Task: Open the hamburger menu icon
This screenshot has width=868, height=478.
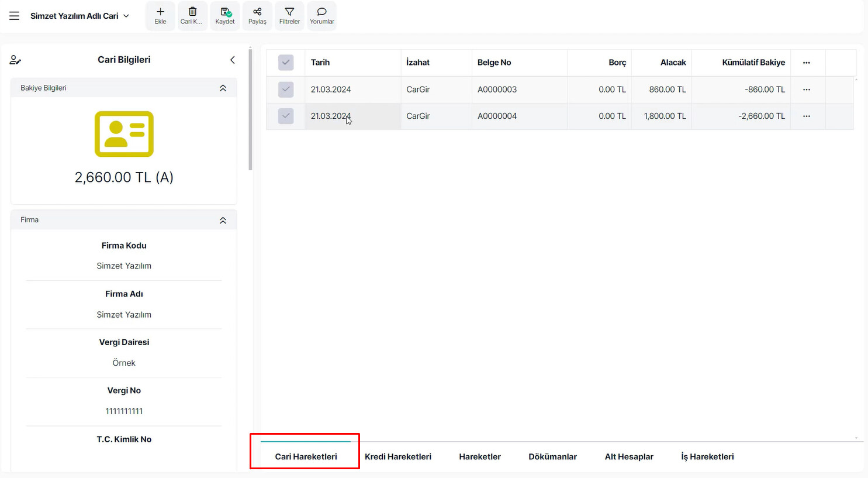Action: click(x=15, y=16)
